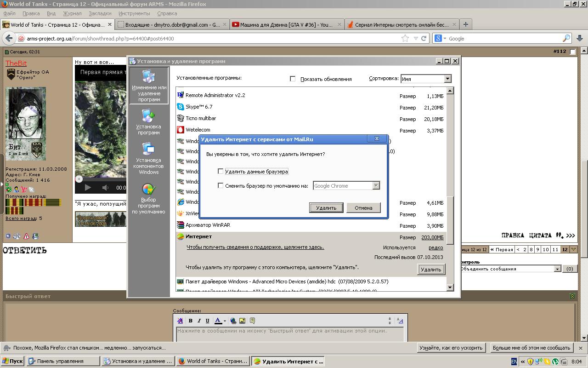
Task: Collapse the 'Быстрый ответ' panel
Action: [572, 296]
